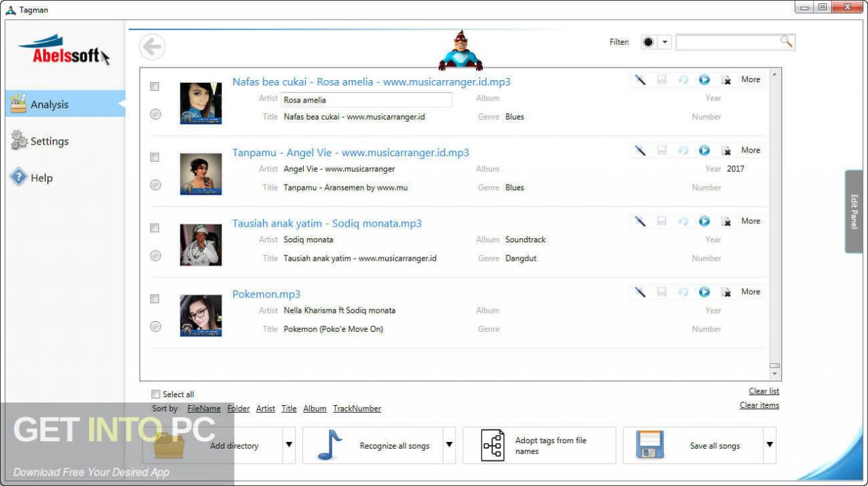Sort list by Folder
The width and height of the screenshot is (868, 486).
[x=239, y=409]
